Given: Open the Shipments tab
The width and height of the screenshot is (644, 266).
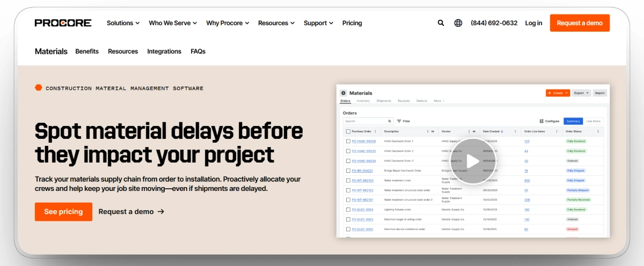Looking at the screenshot, I should click(384, 101).
